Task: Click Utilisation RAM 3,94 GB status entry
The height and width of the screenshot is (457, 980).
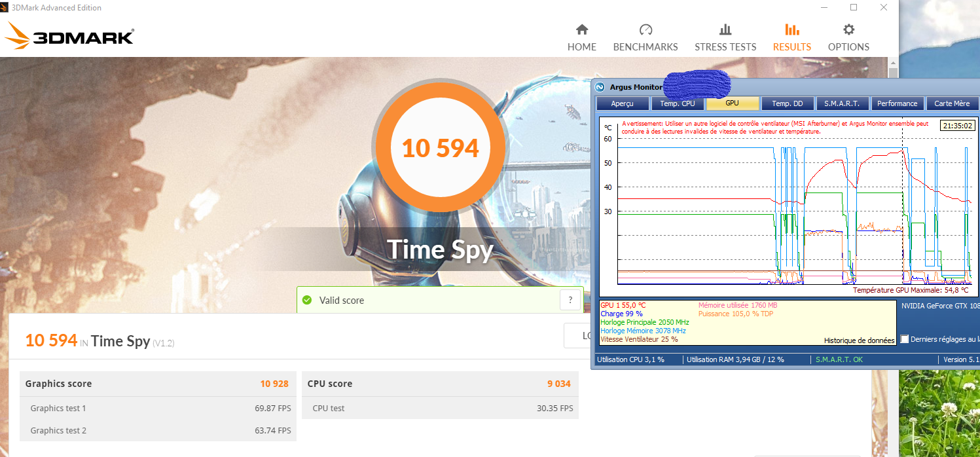Action: [735, 359]
